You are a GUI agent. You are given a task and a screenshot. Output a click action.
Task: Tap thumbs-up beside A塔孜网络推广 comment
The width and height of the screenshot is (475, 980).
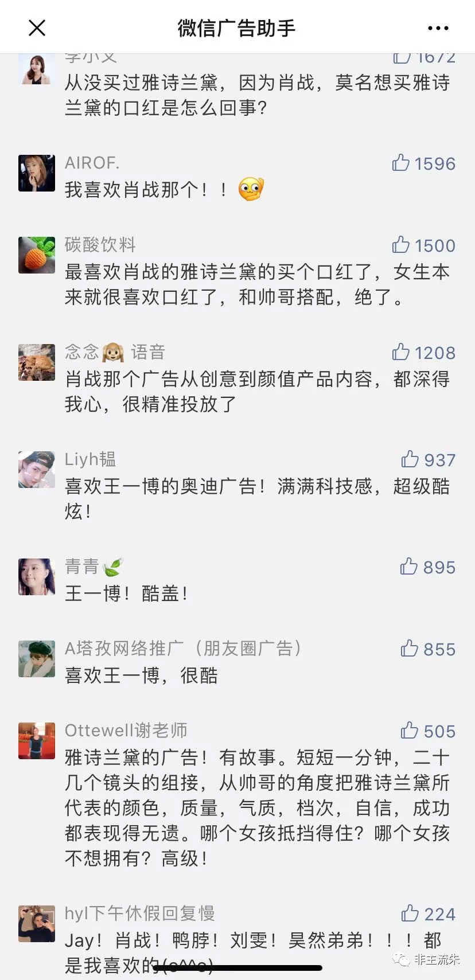pos(409,649)
